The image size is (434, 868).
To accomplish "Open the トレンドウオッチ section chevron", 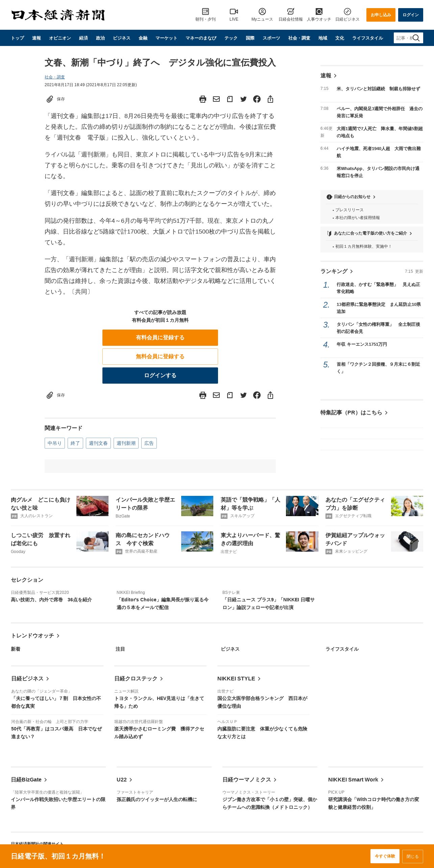I will [x=58, y=636].
